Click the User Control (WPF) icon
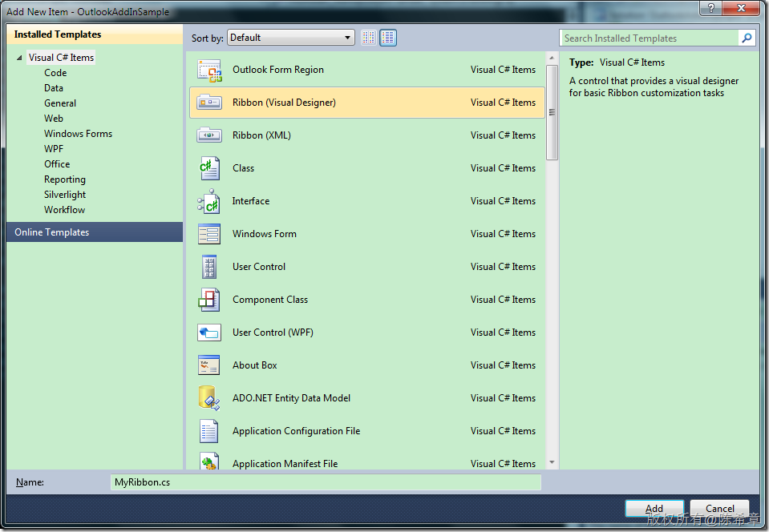The height and width of the screenshot is (532, 769). (x=209, y=332)
